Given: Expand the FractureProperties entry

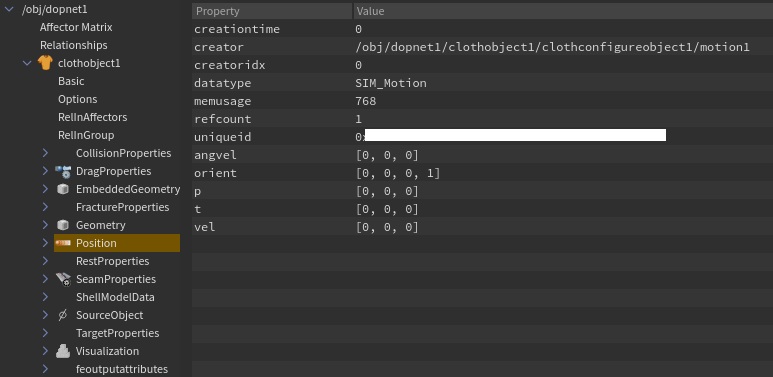Looking at the screenshot, I should click(45, 207).
